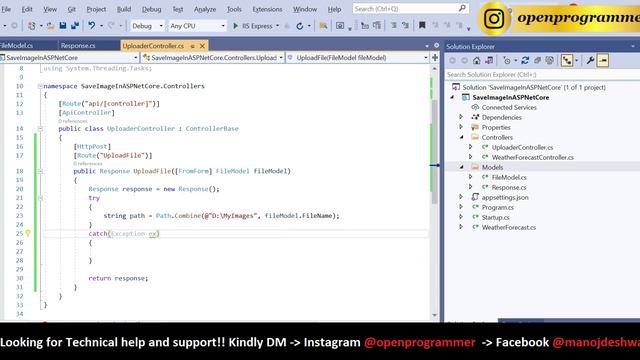Select WeatherForecastController.cs in Solution Explorer
Screen dimensions: 640x360
532,158
